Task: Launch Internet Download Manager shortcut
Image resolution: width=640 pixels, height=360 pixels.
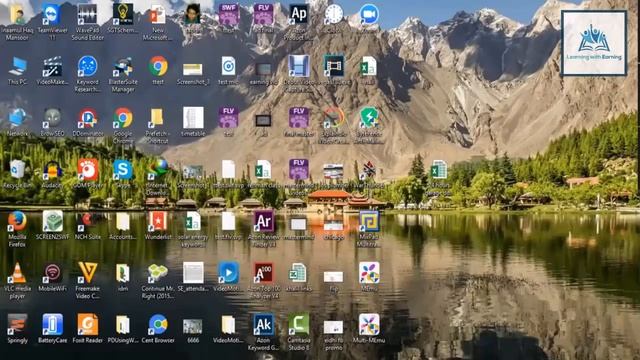Action: tap(158, 169)
